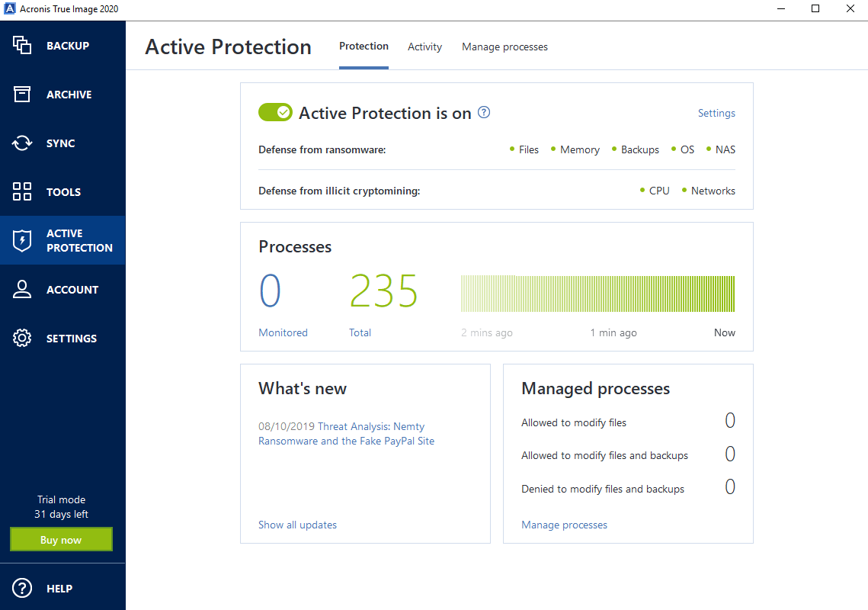Click the '1 min ago' timeline label
The width and height of the screenshot is (868, 610).
click(613, 332)
